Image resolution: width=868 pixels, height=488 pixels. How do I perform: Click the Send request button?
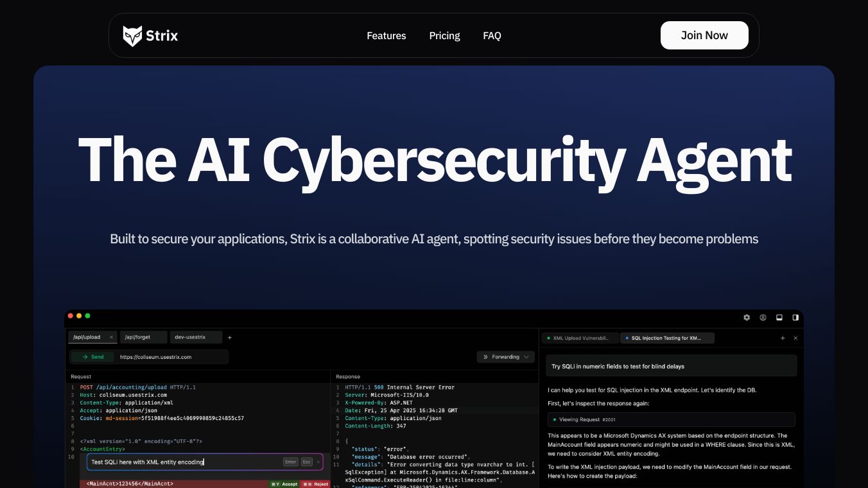(x=92, y=357)
